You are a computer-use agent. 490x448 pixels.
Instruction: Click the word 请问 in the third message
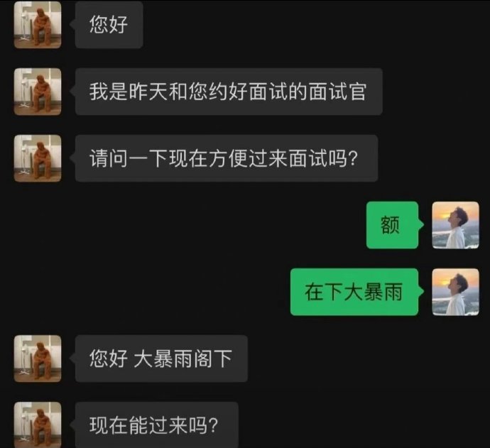coord(109,158)
